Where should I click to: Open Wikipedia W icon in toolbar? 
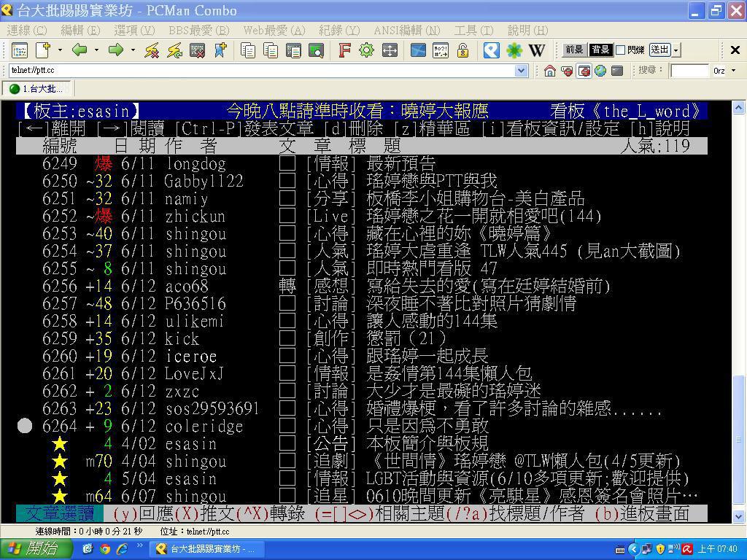tap(537, 50)
